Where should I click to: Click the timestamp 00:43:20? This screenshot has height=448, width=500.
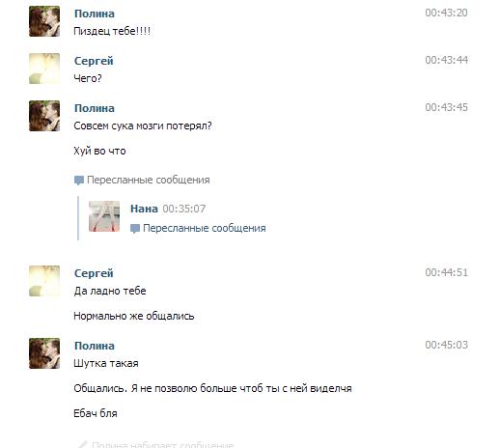click(x=446, y=13)
